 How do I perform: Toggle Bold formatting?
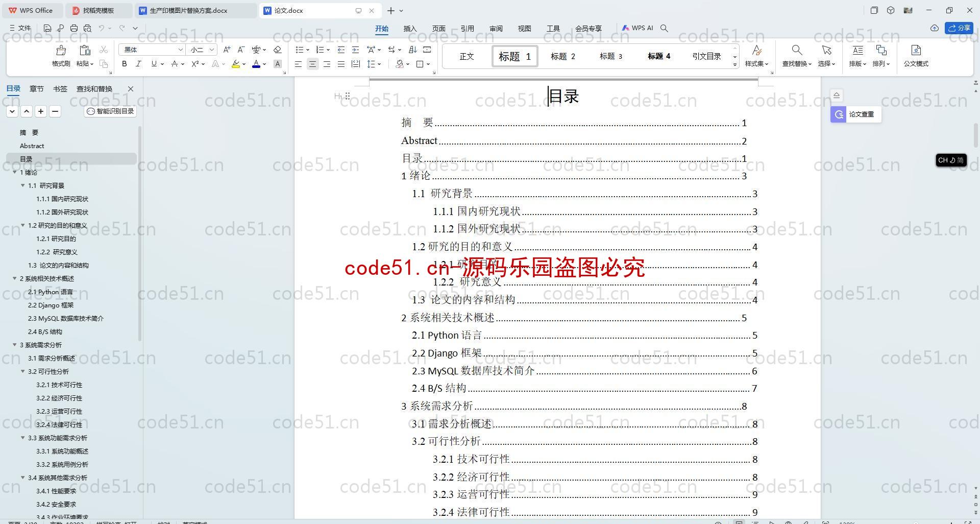[x=124, y=64]
